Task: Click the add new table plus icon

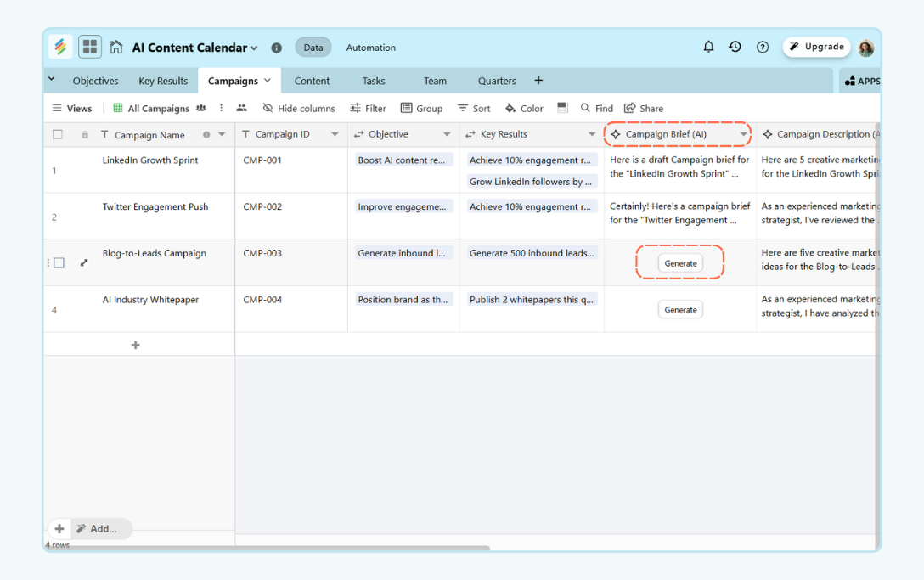Action: pyautogui.click(x=538, y=81)
